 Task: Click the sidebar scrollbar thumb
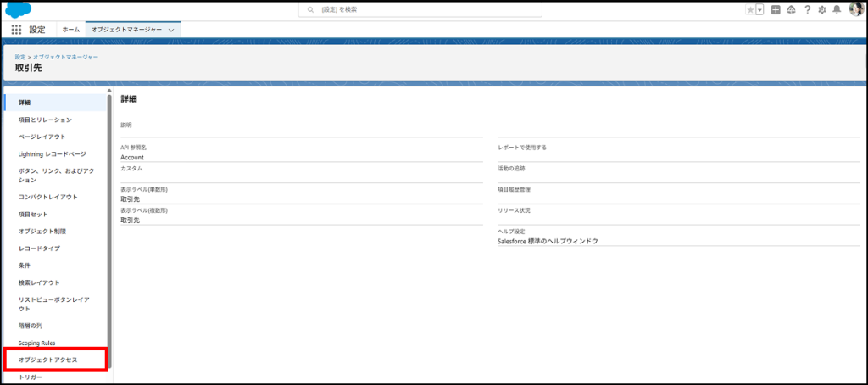pyautogui.click(x=109, y=230)
